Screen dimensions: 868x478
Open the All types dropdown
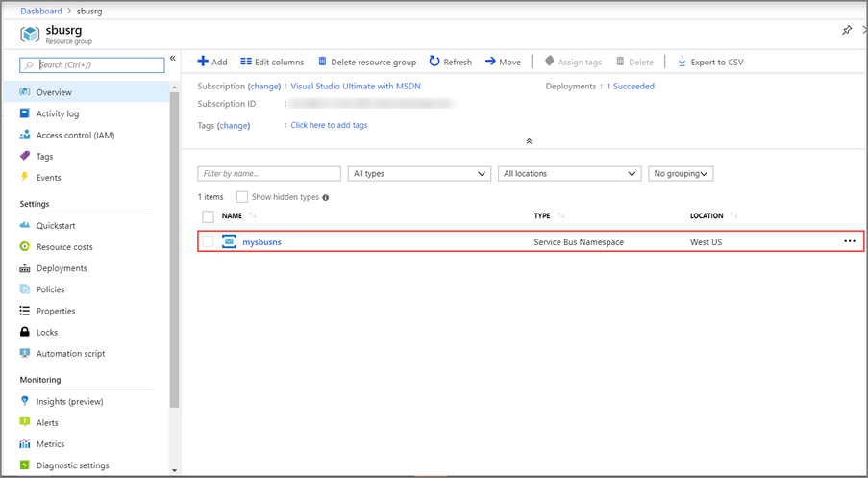click(419, 174)
